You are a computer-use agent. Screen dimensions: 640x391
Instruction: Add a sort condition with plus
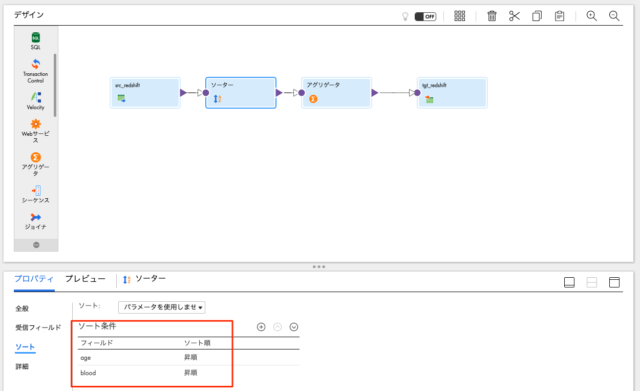(261, 327)
